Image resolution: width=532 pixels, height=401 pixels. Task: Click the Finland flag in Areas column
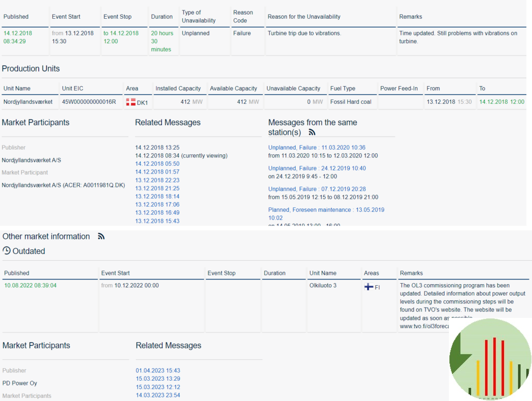click(x=368, y=287)
